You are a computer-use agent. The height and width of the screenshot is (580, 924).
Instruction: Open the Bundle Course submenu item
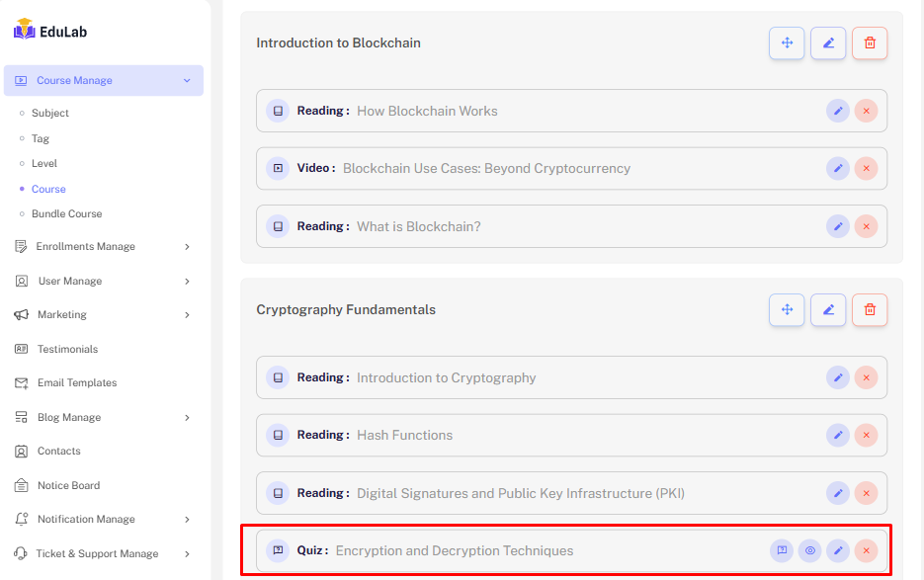[x=66, y=214]
